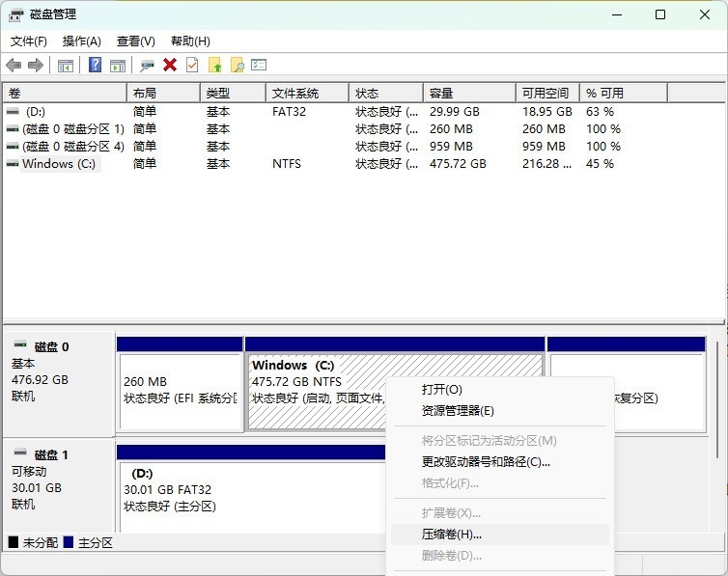Click the magnifier search icon in toolbar
This screenshot has width=728, height=576.
[x=237, y=65]
